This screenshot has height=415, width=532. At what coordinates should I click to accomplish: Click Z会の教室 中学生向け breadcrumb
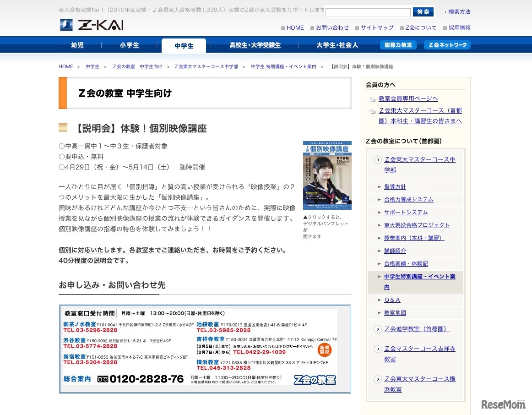(137, 66)
